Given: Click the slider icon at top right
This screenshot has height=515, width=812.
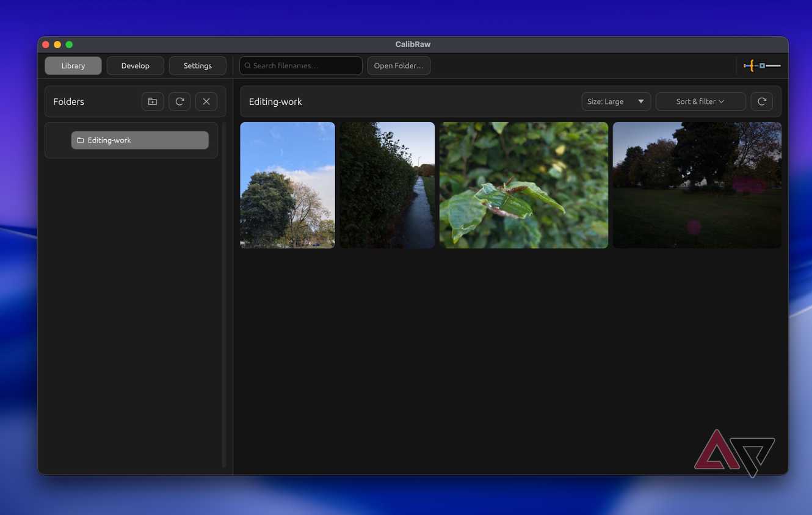Looking at the screenshot, I should pos(762,65).
